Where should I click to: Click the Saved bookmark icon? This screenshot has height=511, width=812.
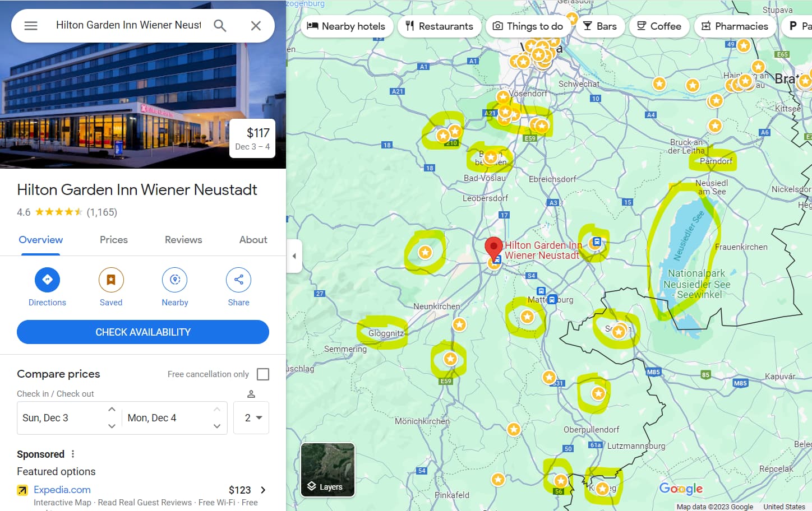click(x=111, y=280)
